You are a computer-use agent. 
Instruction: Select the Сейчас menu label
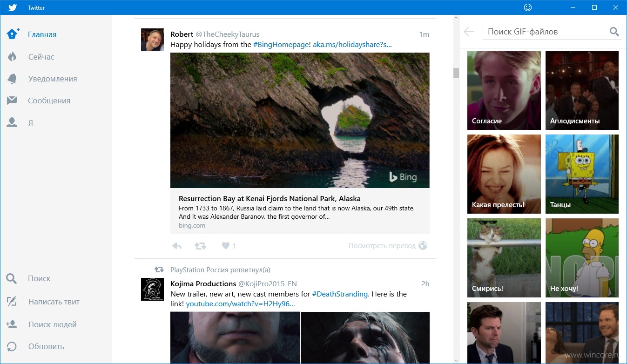coord(41,57)
